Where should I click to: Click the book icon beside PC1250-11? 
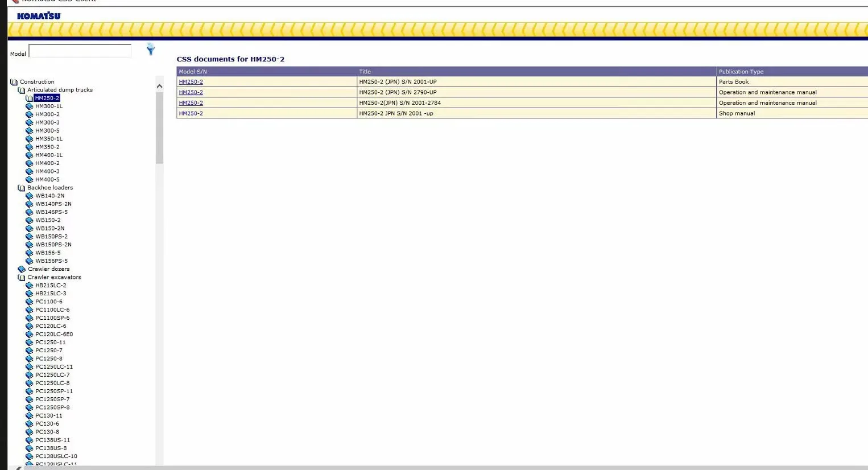point(30,343)
